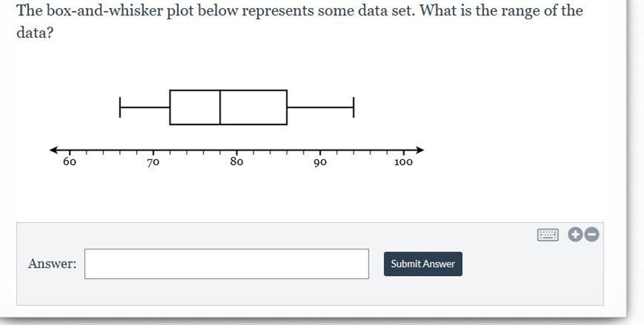The width and height of the screenshot is (644, 325).
Task: Click the plus zoom-in icon
Action: [x=576, y=235]
